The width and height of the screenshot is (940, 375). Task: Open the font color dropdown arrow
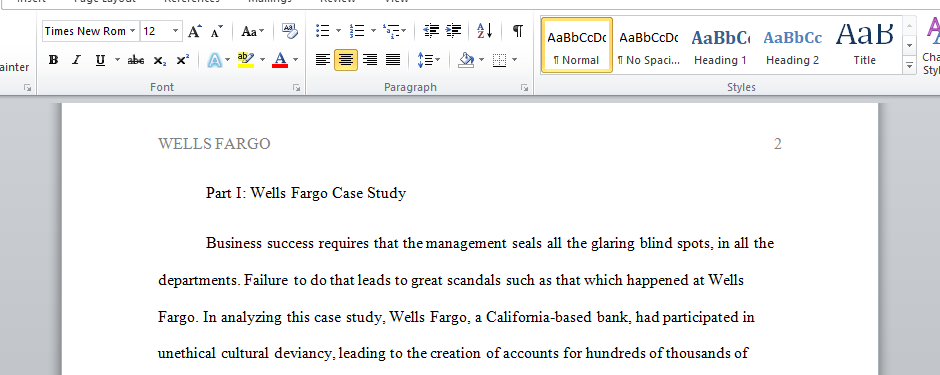[x=295, y=60]
